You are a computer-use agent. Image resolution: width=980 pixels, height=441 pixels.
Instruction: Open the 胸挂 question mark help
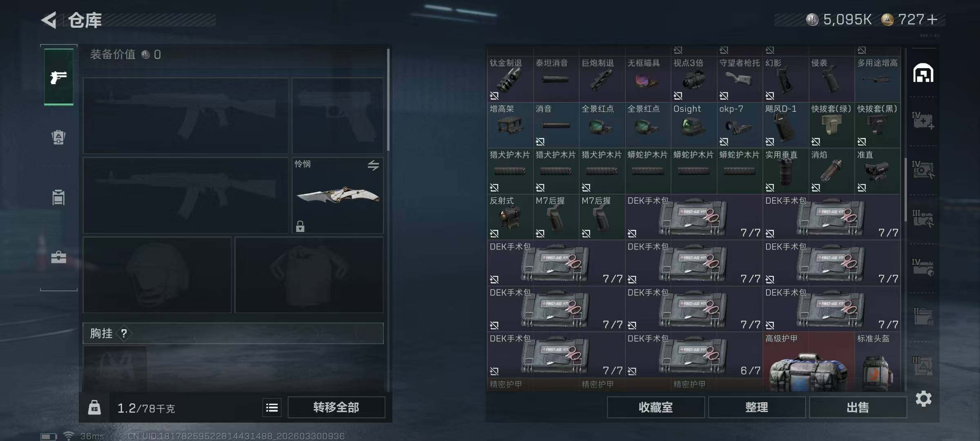click(x=124, y=334)
